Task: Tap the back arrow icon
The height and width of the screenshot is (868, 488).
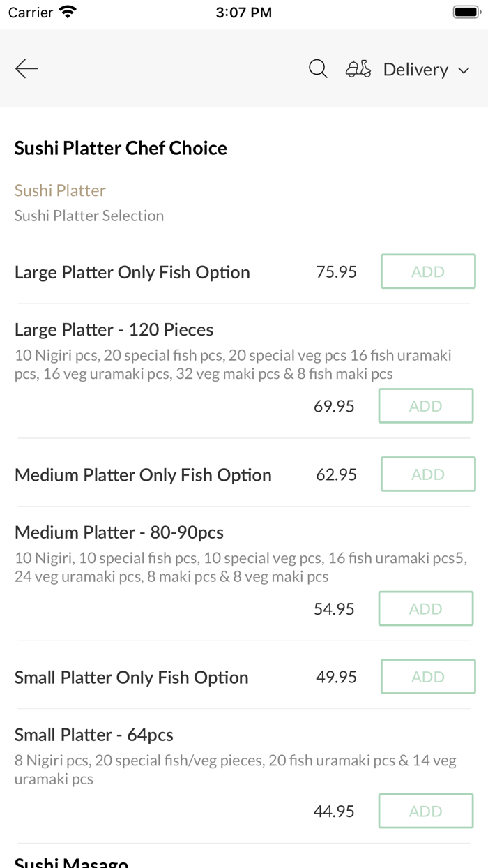Action: pos(26,68)
